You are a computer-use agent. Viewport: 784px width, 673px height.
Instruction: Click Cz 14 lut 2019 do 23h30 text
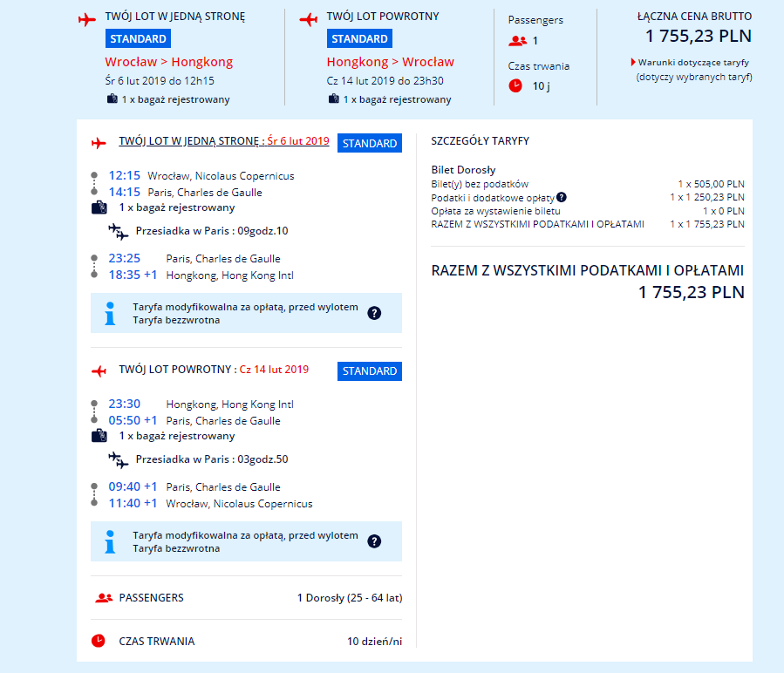tap(385, 80)
